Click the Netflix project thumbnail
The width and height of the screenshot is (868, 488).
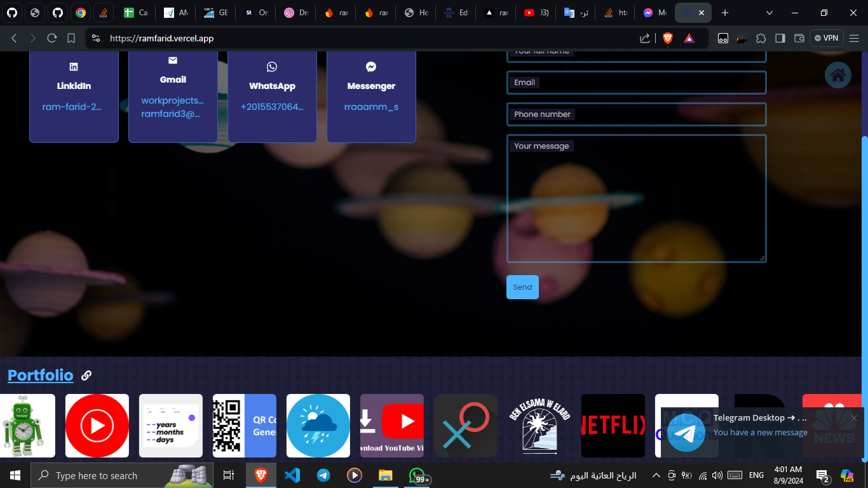coord(613,426)
